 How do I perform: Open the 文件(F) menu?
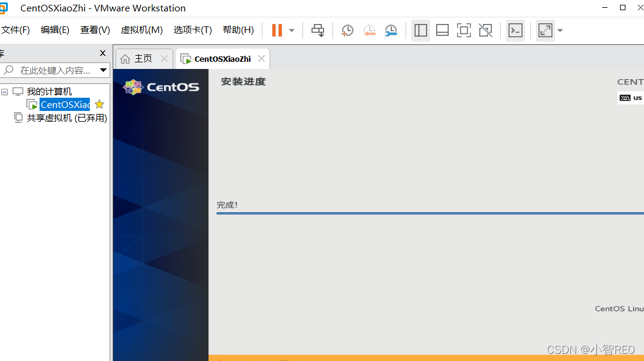(x=15, y=30)
